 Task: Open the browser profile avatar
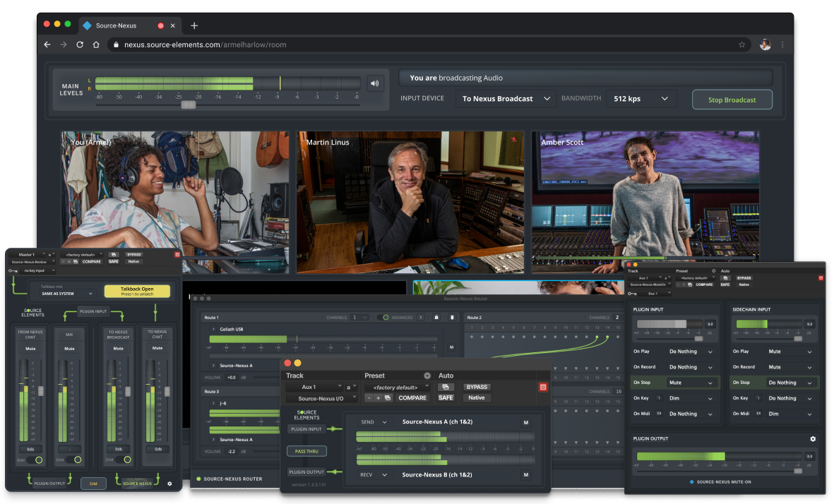[x=766, y=44]
